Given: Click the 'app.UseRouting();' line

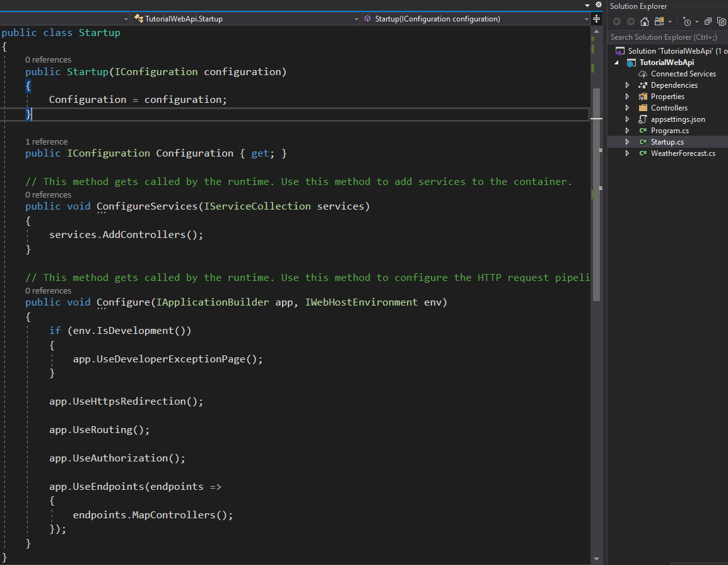Looking at the screenshot, I should tap(99, 430).
